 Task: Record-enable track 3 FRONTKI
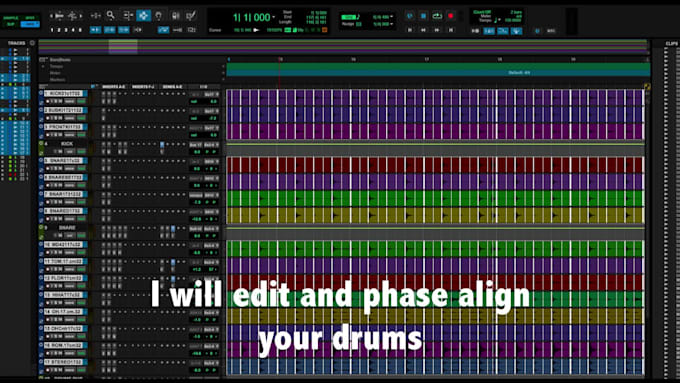coord(48,135)
